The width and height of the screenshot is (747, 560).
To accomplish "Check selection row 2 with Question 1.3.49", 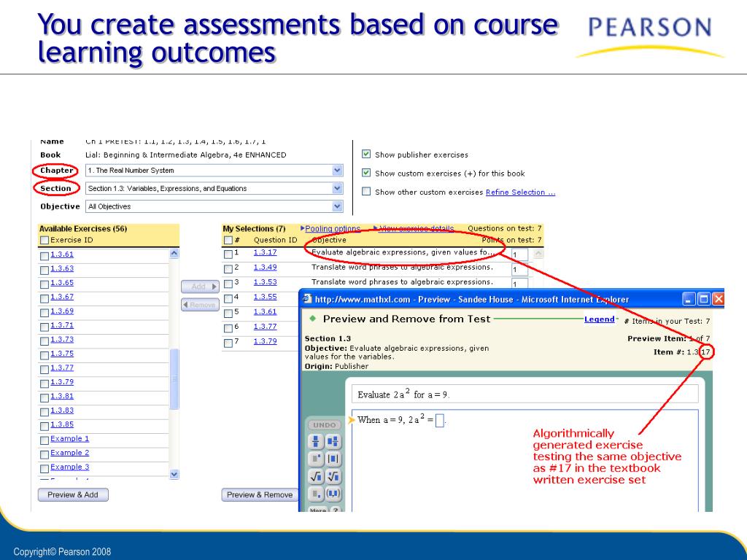I will click(228, 269).
